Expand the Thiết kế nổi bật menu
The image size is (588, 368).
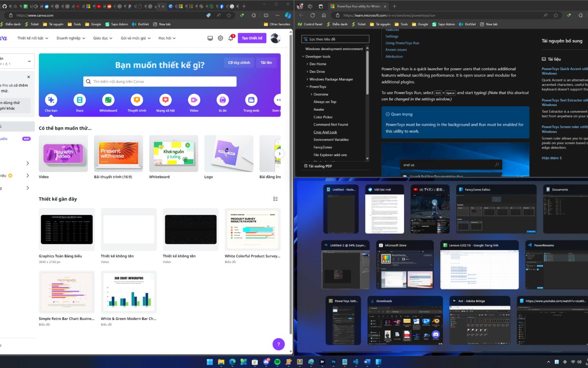(x=33, y=38)
